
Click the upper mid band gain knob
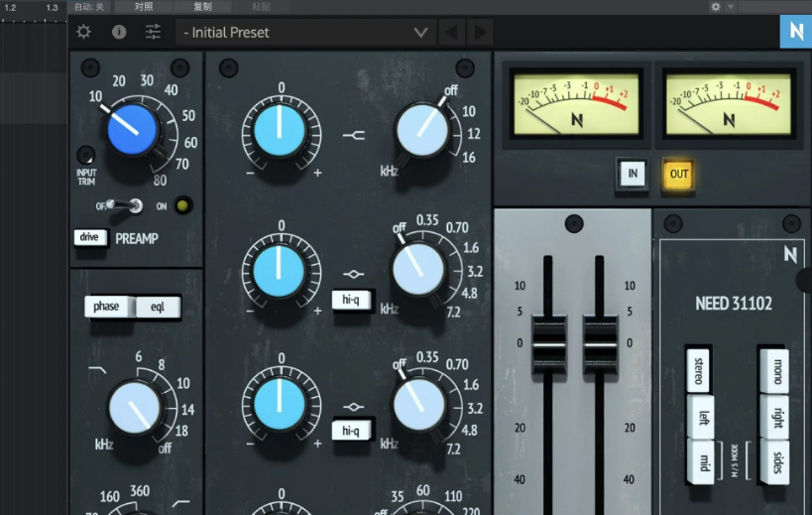click(279, 271)
